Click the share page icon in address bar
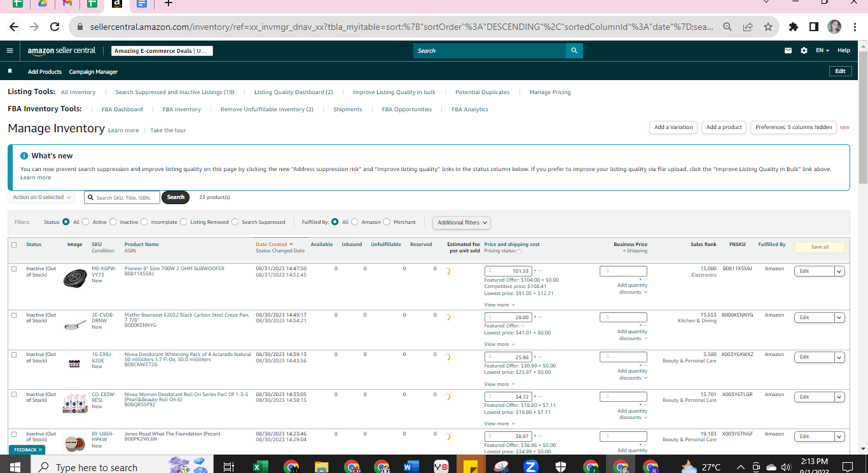This screenshot has width=868, height=473. [x=748, y=27]
